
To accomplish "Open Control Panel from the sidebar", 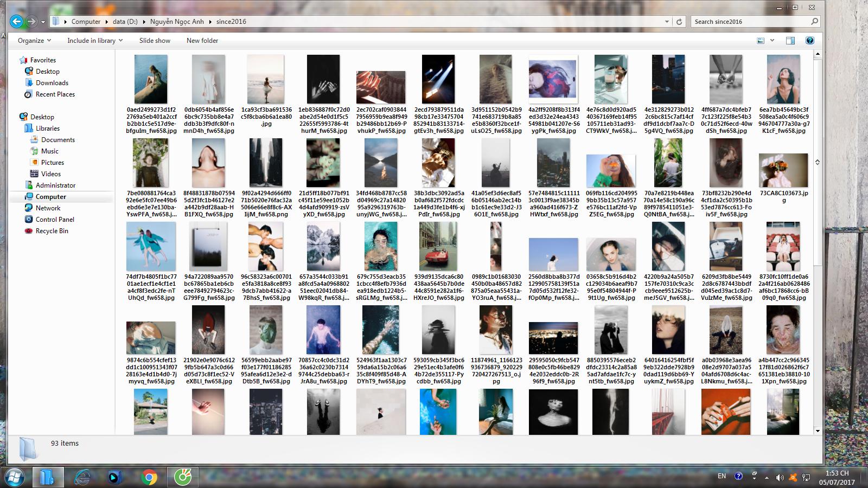I will point(54,220).
